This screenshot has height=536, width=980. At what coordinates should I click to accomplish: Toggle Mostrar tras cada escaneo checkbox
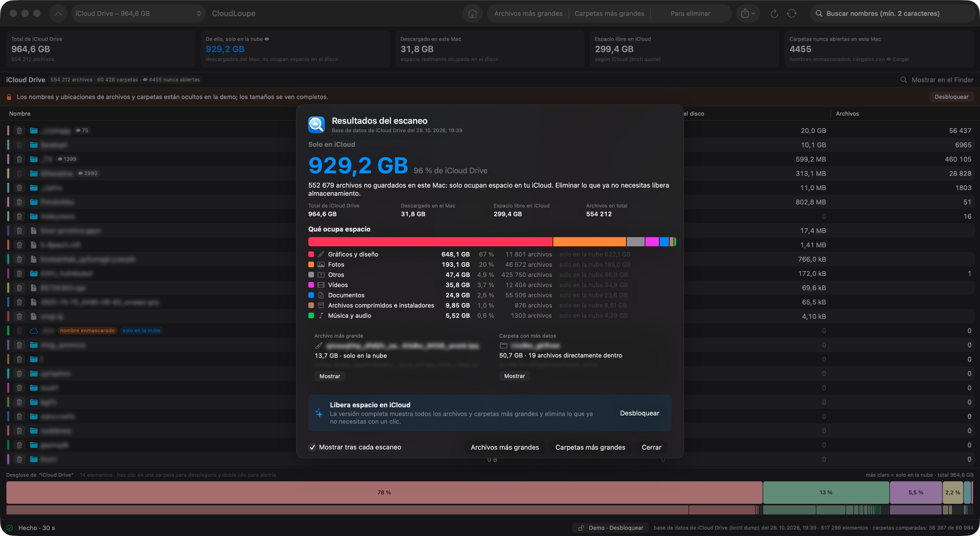point(312,447)
